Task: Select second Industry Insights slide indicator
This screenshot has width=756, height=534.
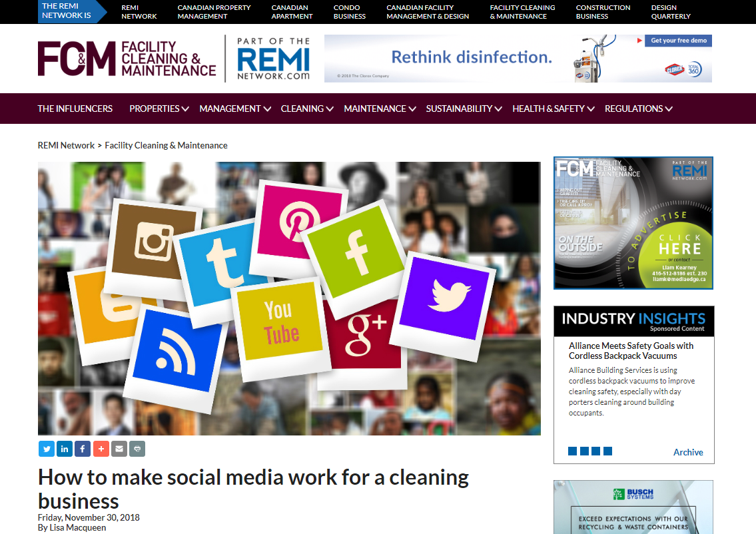Action: [x=584, y=451]
